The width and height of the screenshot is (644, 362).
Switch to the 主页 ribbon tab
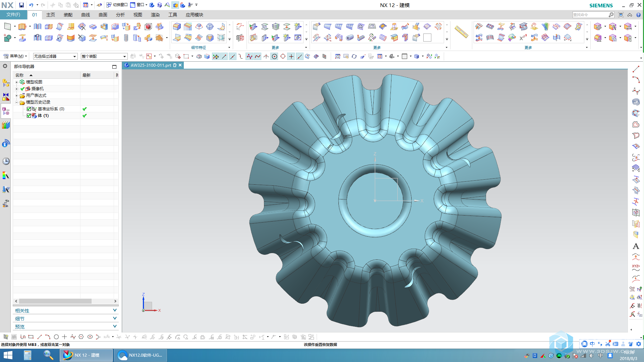(x=51, y=15)
